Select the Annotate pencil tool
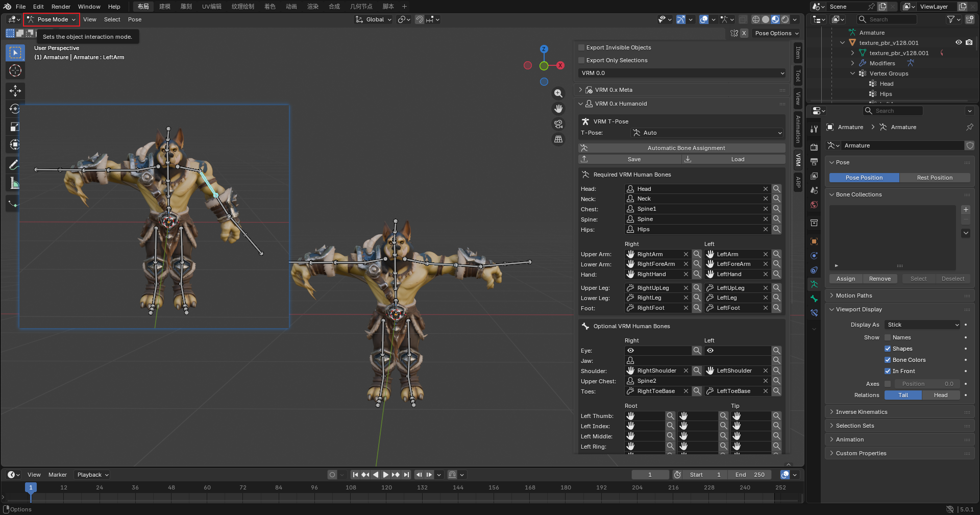 pos(15,165)
